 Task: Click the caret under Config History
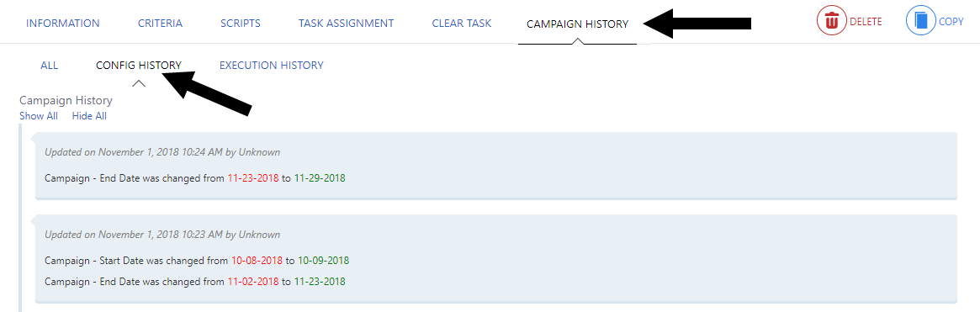pyautogui.click(x=139, y=83)
